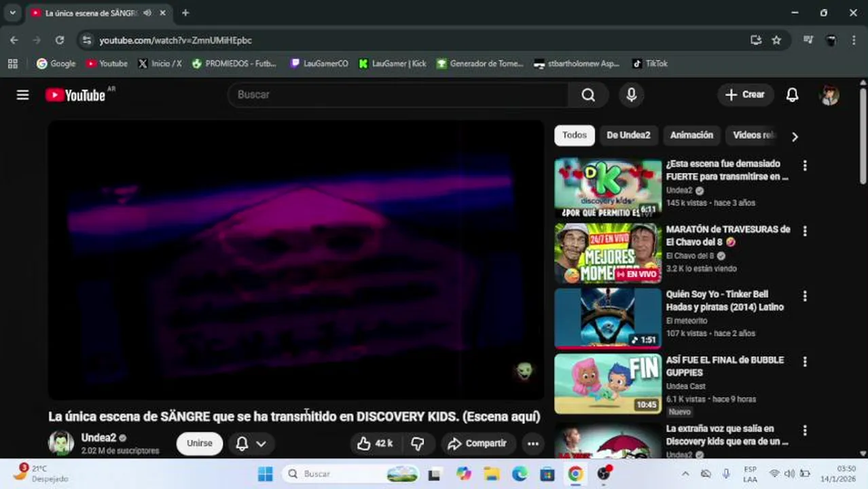Screen dimensions: 868x489
Task: Go back with the browser back arrow
Action: click(14, 40)
